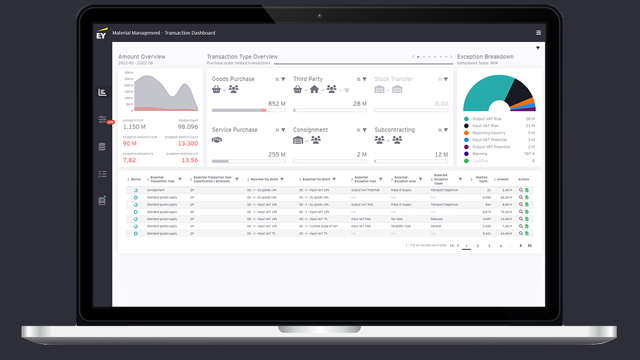Click the X icon on the Subcontracting card

(x=440, y=130)
